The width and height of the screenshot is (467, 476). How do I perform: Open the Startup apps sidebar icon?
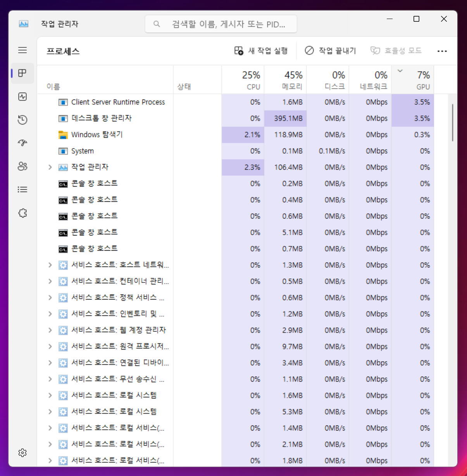(22, 143)
